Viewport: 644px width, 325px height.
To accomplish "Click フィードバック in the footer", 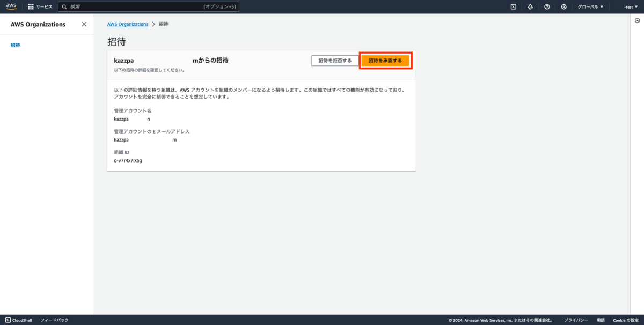I will point(55,320).
